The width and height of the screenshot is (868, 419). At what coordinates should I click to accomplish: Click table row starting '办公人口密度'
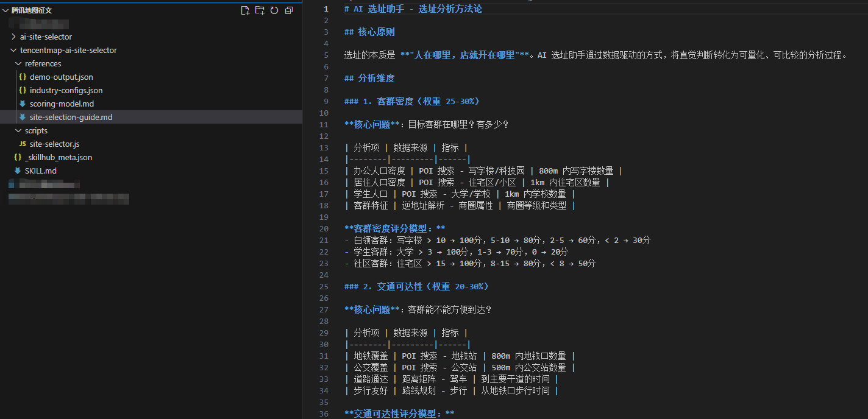click(483, 171)
